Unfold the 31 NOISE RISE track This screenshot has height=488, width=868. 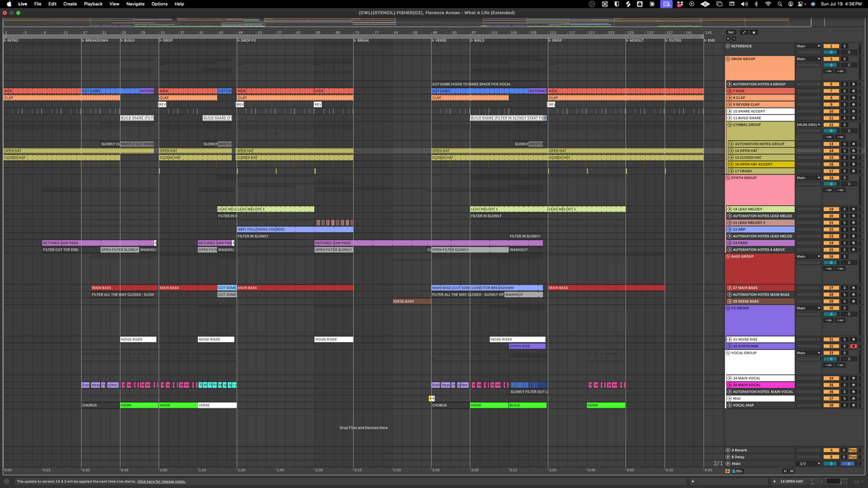point(730,339)
